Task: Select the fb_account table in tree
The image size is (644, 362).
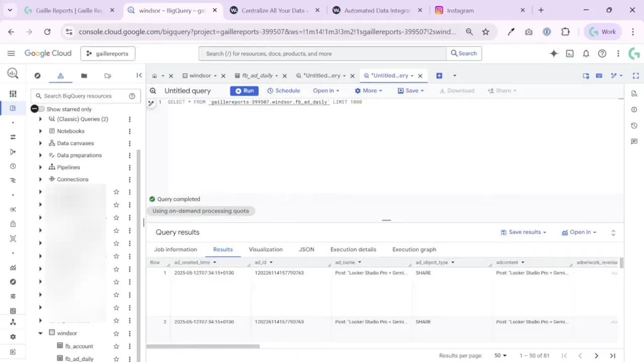Action: (79, 346)
